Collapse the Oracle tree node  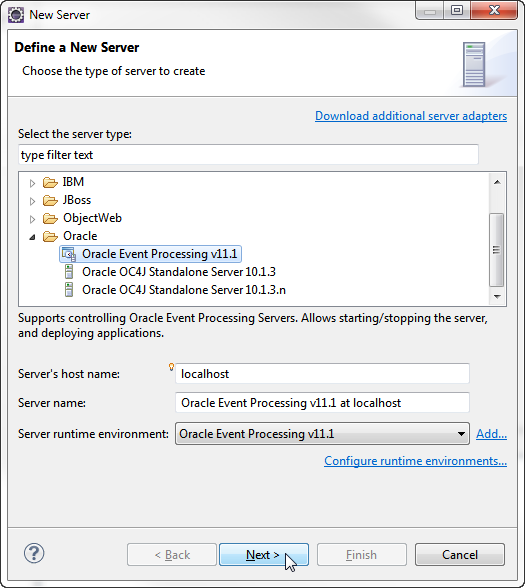tap(32, 237)
